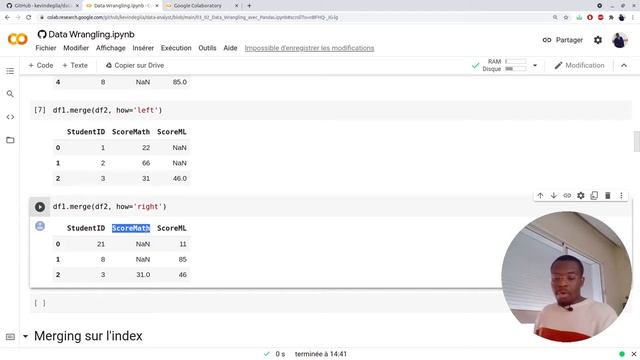Click the cell output actions icon
The width and height of the screenshot is (640, 360).
coord(40,226)
